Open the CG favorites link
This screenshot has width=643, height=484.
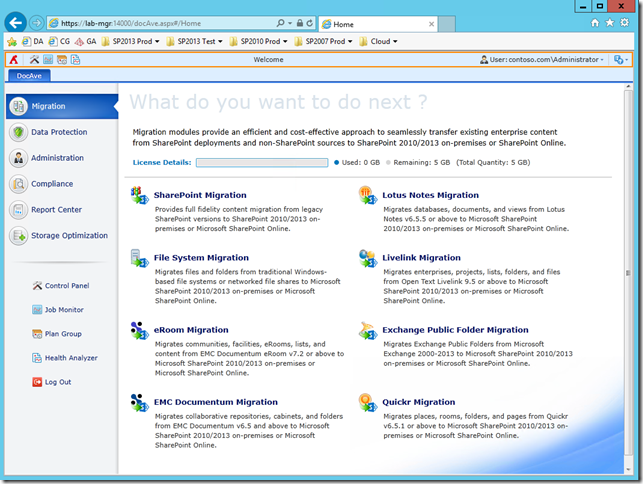click(x=59, y=41)
